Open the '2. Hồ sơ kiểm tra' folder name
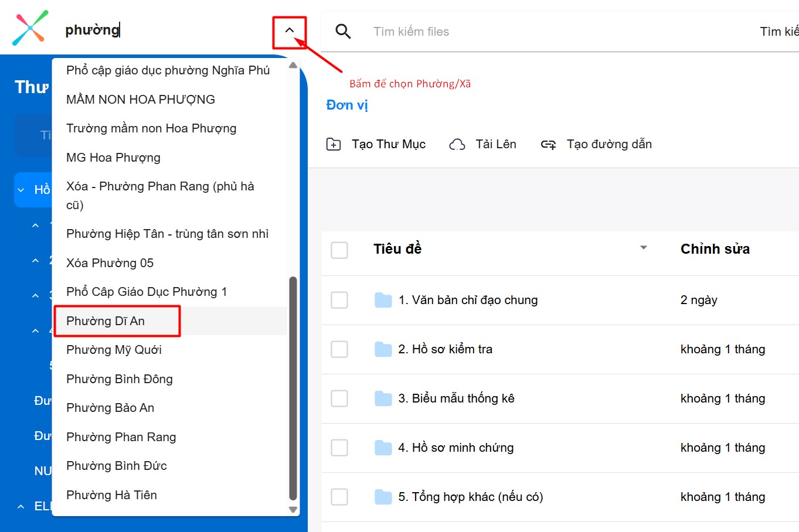The image size is (799, 532). tap(446, 350)
